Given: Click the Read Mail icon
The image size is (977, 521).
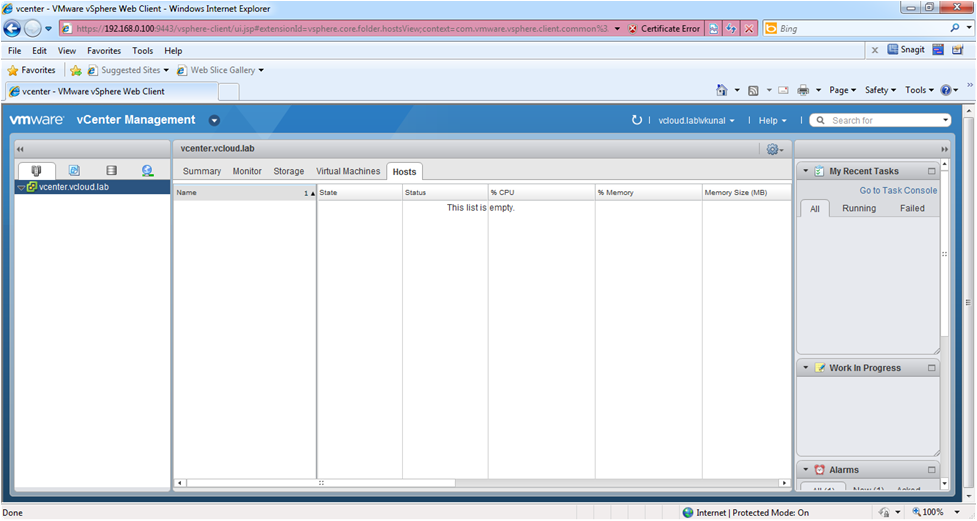Looking at the screenshot, I should [783, 90].
